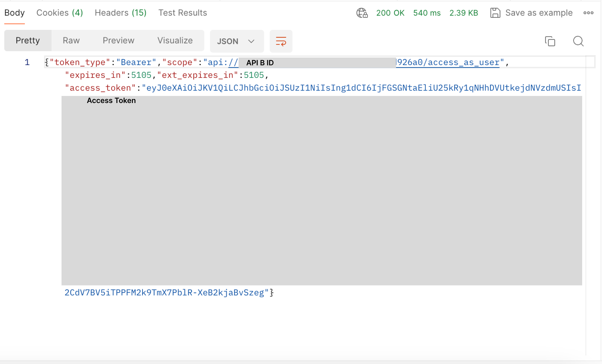This screenshot has height=364, width=602.
Task: Switch to the Preview view
Action: [118, 40]
